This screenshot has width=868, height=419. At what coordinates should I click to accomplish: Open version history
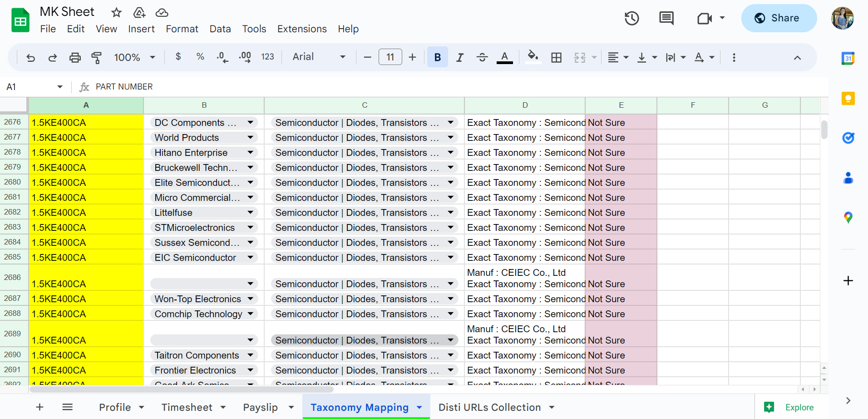632,18
